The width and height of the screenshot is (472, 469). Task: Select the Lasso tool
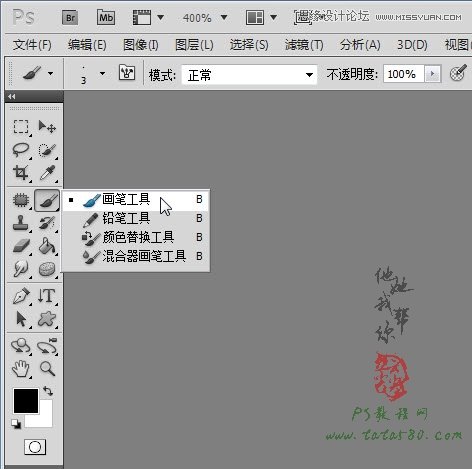[x=21, y=150]
